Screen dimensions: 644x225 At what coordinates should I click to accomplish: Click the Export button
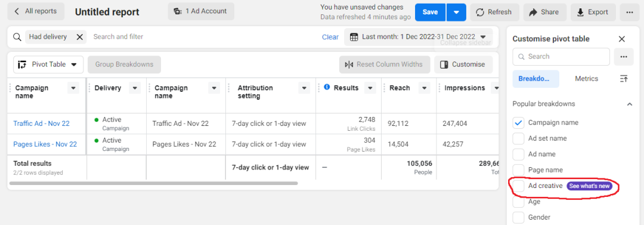[x=593, y=12]
